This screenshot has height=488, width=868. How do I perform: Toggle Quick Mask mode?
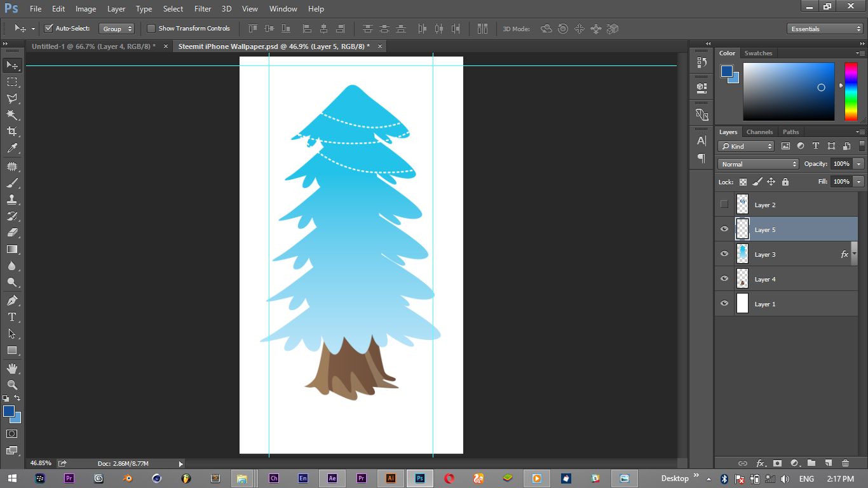12,433
